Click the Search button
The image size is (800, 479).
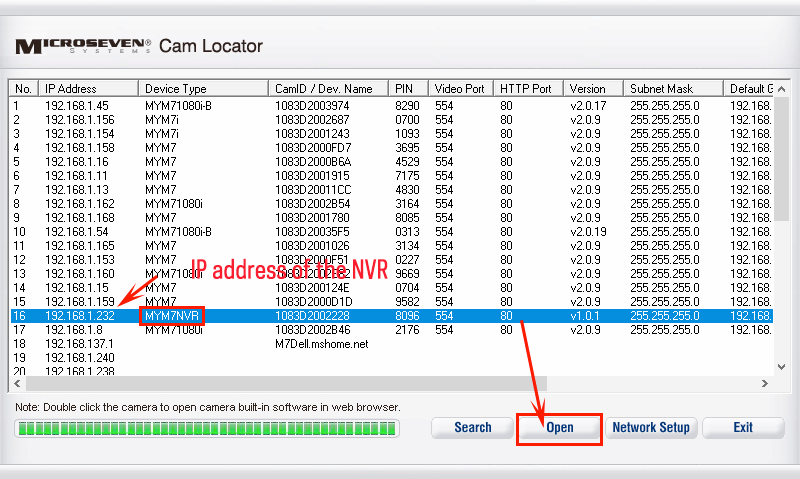click(x=472, y=427)
